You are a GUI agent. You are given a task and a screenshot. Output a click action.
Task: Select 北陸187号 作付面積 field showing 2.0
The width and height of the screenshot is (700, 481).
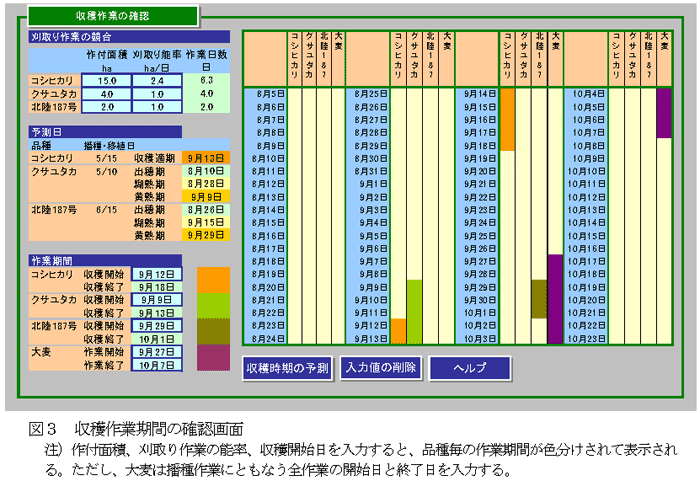click(107, 107)
